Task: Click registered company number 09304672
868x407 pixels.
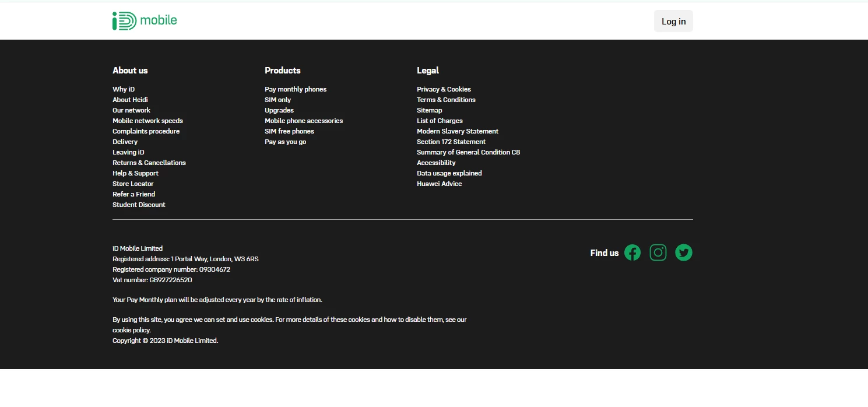Action: [x=171, y=269]
